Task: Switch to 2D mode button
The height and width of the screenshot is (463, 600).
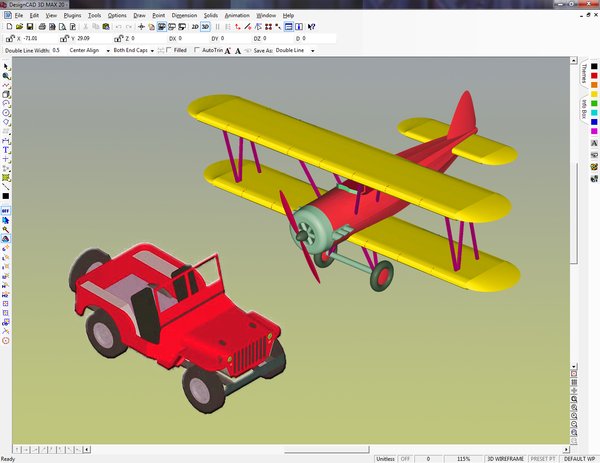Action: 194,27
